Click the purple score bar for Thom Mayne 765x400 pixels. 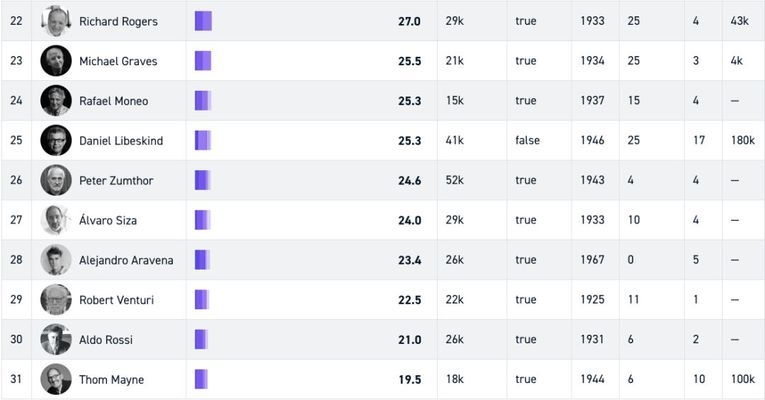click(201, 380)
